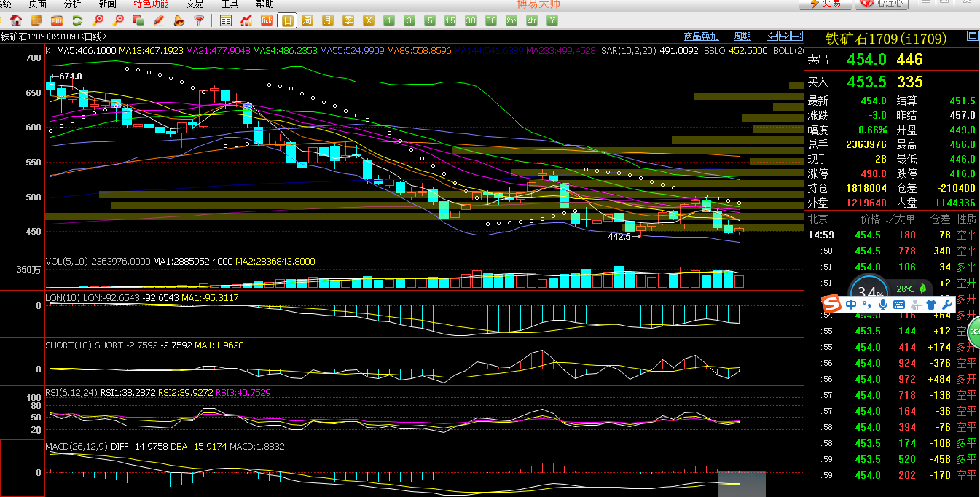The image size is (980, 497).
Task: Click the MACD(26,12,9) indicator label
Action: pyautogui.click(x=77, y=446)
